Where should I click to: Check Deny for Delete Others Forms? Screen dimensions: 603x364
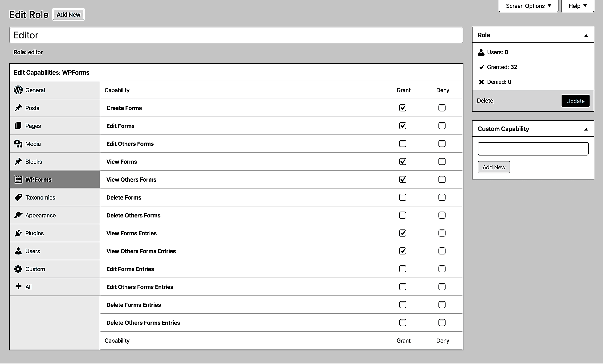[x=442, y=215]
